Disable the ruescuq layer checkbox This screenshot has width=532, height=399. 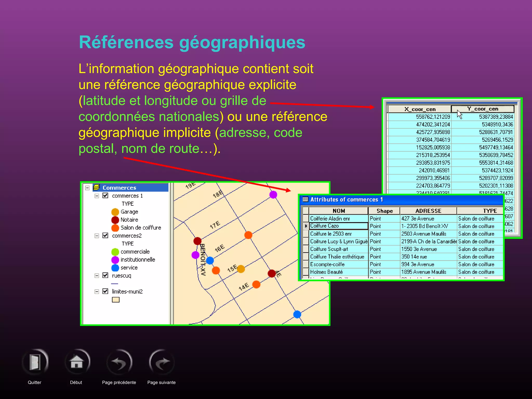click(x=105, y=275)
